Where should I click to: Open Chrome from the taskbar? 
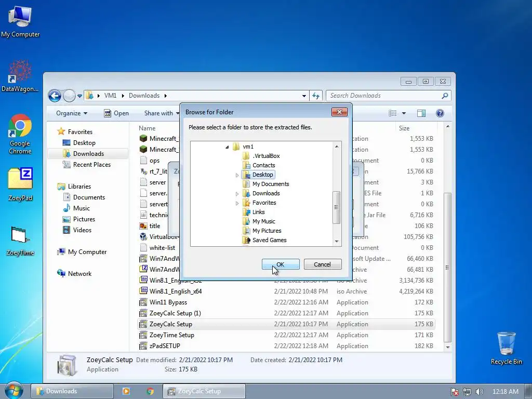coord(150,391)
